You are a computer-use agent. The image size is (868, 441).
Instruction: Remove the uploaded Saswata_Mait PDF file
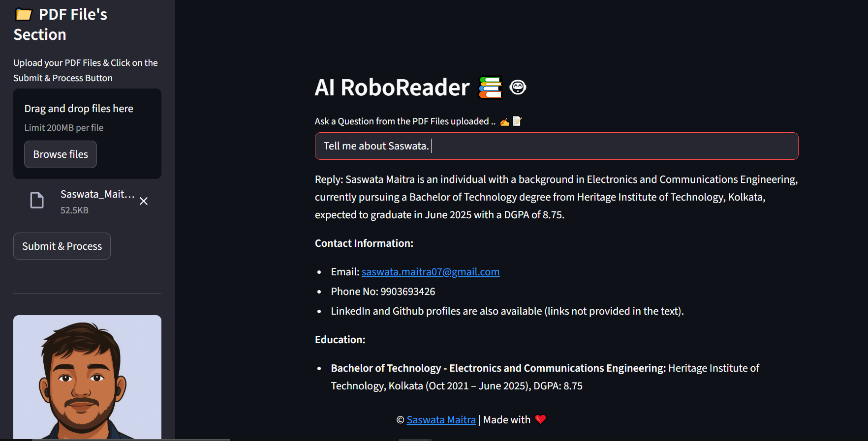(x=144, y=201)
